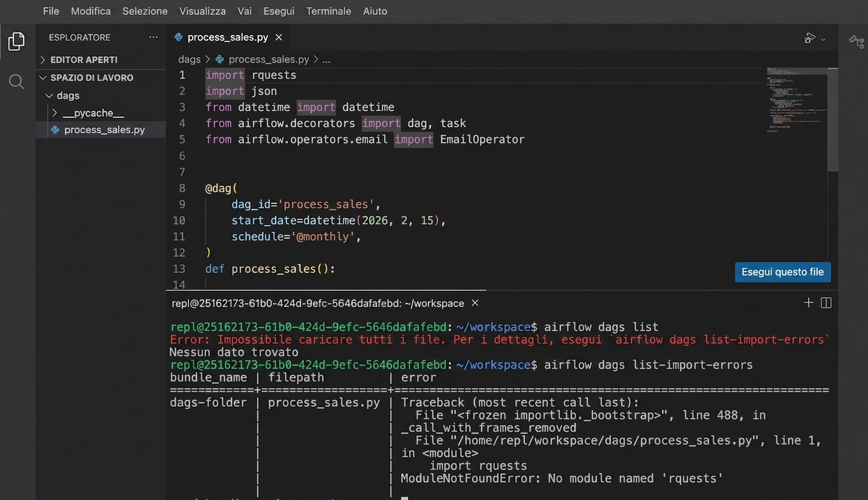Screen dimensions: 868x500
Task: Open the Vai menu
Action: pyautogui.click(x=244, y=11)
